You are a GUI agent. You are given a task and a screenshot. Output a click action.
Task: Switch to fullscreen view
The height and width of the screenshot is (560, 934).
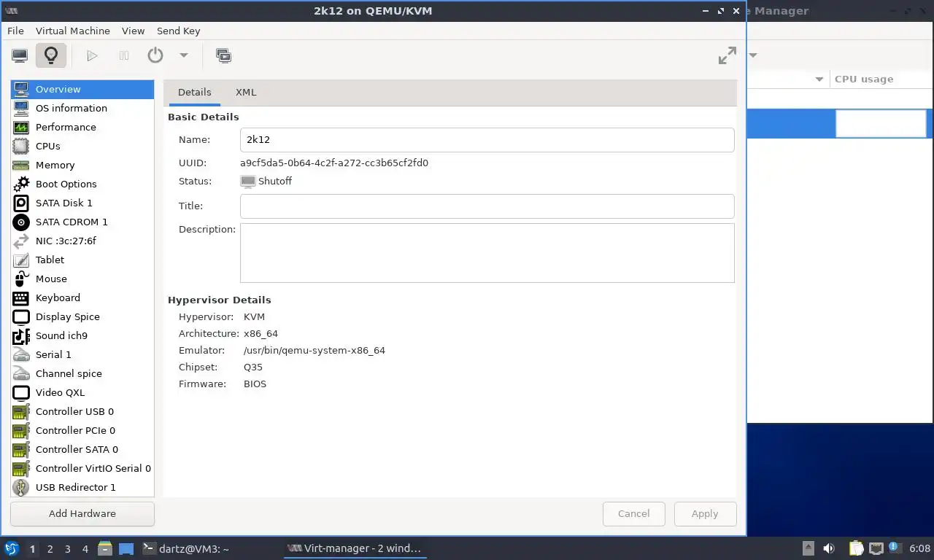coord(727,55)
